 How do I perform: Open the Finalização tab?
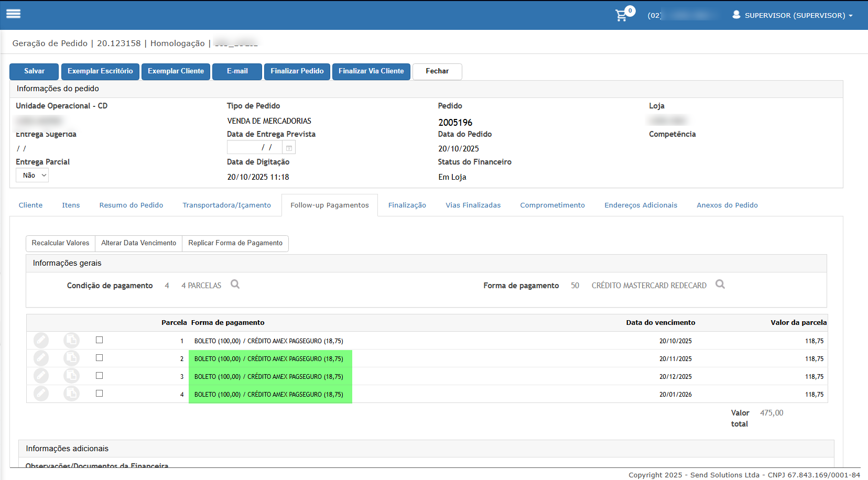[x=407, y=205]
